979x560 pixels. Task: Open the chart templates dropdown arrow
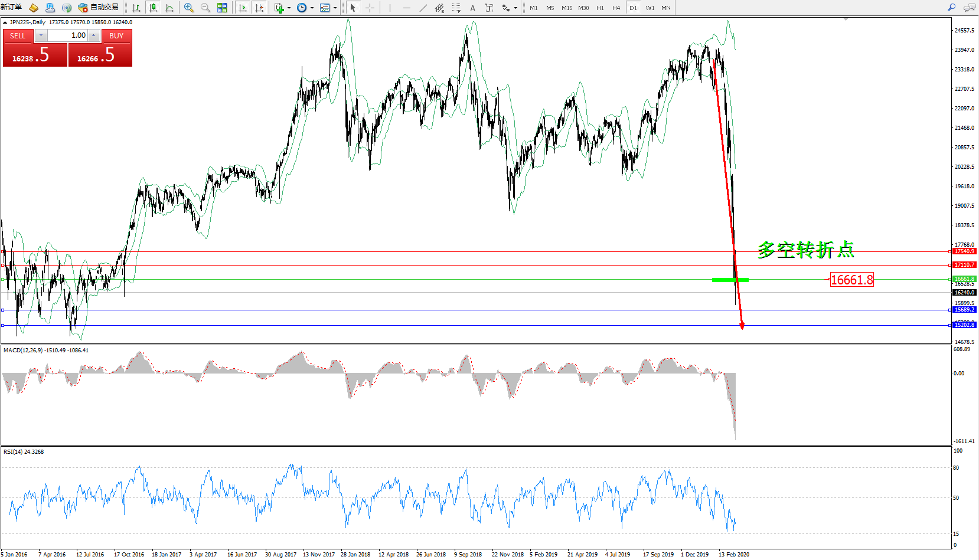coord(335,8)
